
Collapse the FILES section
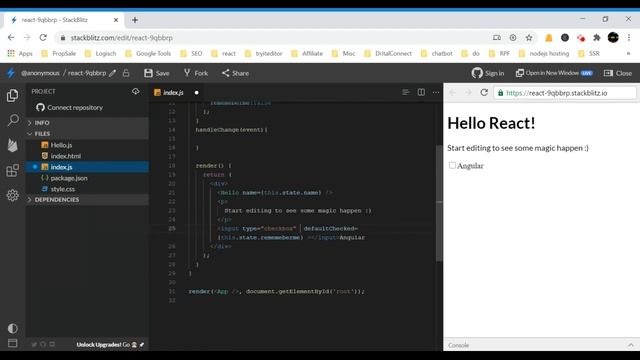(x=87, y=133)
